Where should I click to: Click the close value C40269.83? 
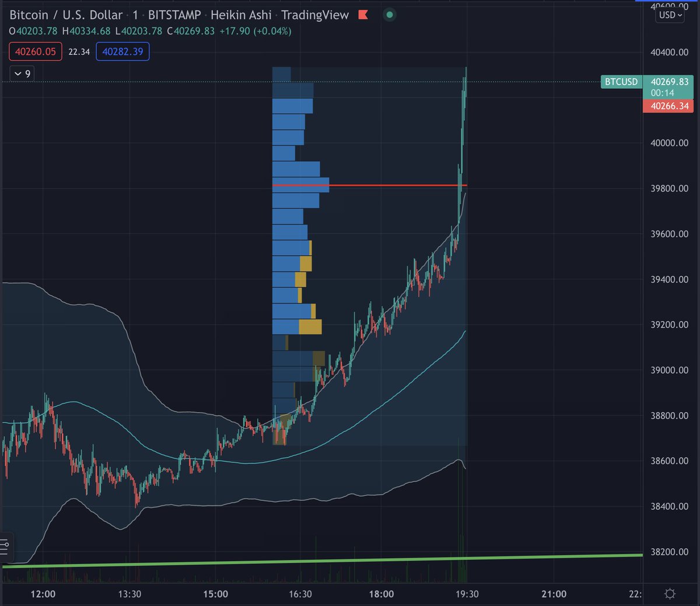point(191,31)
